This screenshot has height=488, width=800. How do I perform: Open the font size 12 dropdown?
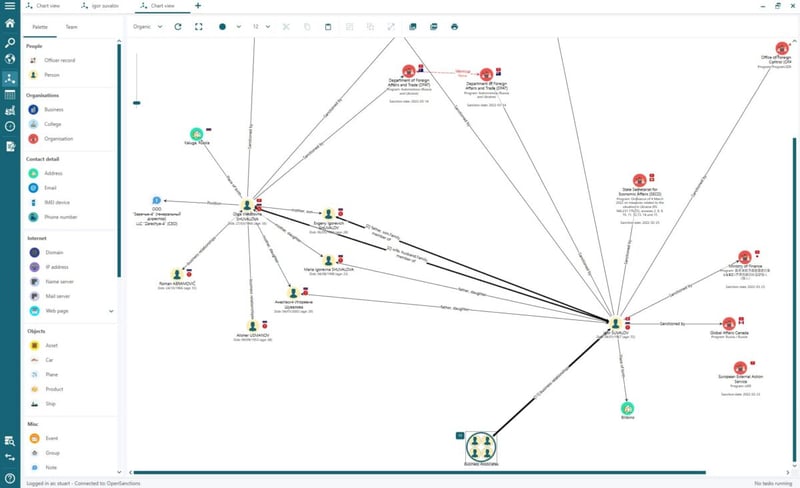[261, 27]
